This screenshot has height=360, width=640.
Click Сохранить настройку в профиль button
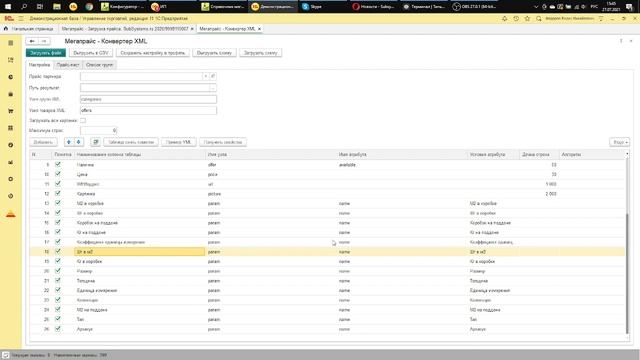click(153, 53)
